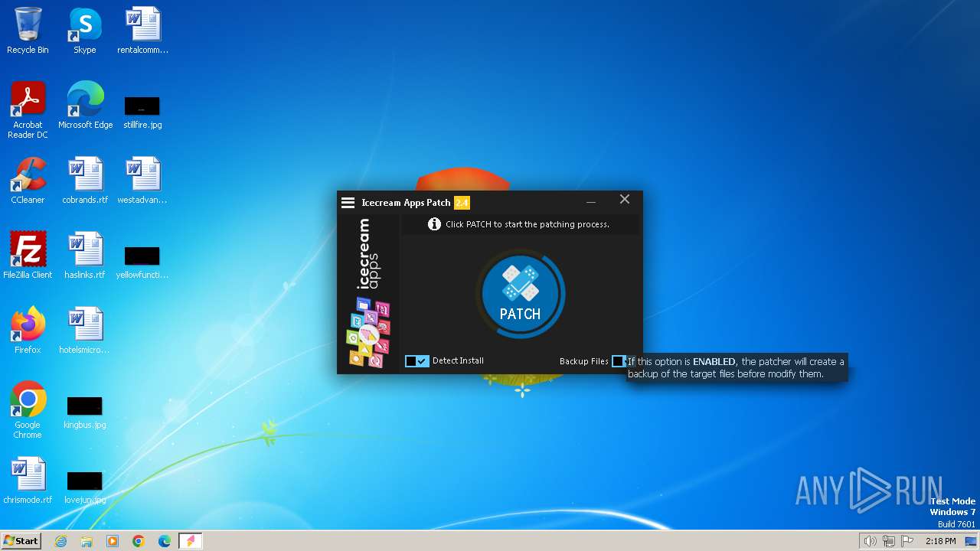Image resolution: width=980 pixels, height=551 pixels.
Task: Select the rentalcomm document icon
Action: (142, 31)
